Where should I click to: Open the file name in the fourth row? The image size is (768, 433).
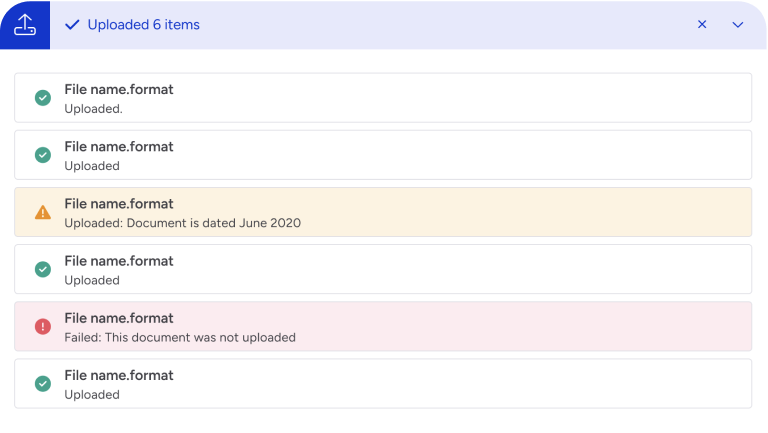119,261
